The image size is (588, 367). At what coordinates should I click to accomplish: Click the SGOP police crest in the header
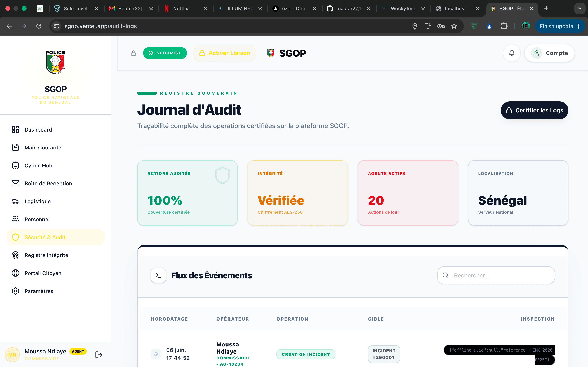coord(271,53)
